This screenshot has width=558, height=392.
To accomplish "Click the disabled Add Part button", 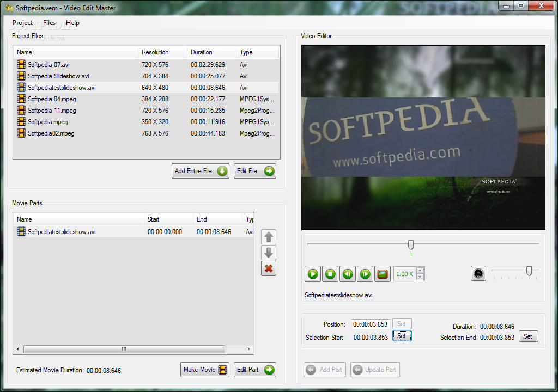I will [325, 370].
